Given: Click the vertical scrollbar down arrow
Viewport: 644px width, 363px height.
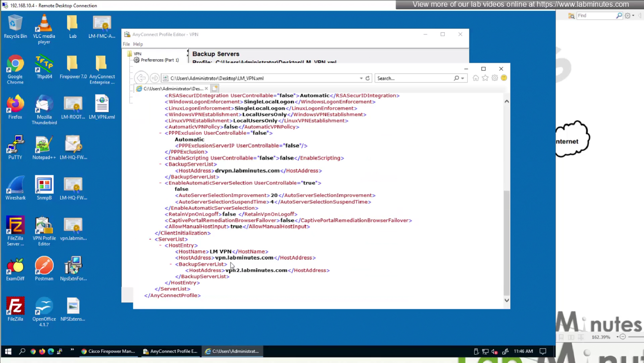Looking at the screenshot, I should 506,300.
